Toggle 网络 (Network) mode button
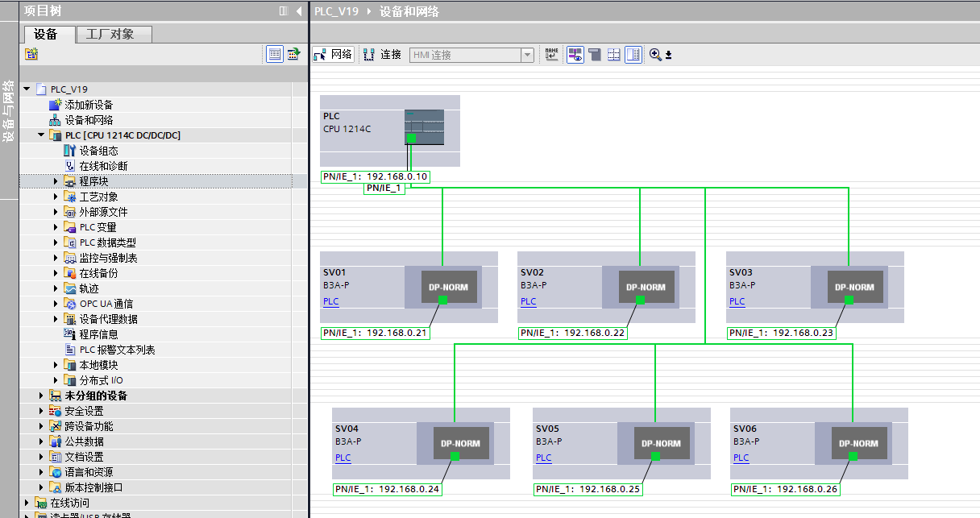980x518 pixels. pyautogui.click(x=333, y=55)
